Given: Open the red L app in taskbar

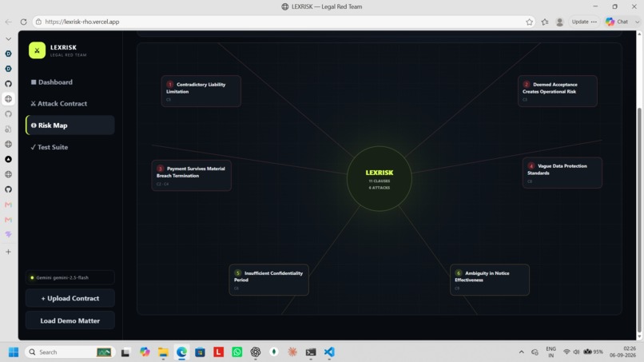Looking at the screenshot, I should click(218, 352).
